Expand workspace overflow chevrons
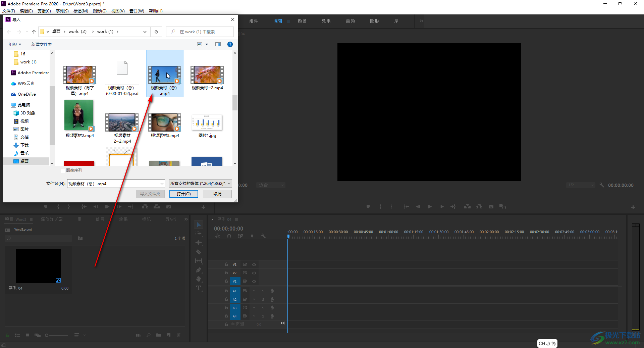The height and width of the screenshot is (348, 644). click(x=421, y=21)
